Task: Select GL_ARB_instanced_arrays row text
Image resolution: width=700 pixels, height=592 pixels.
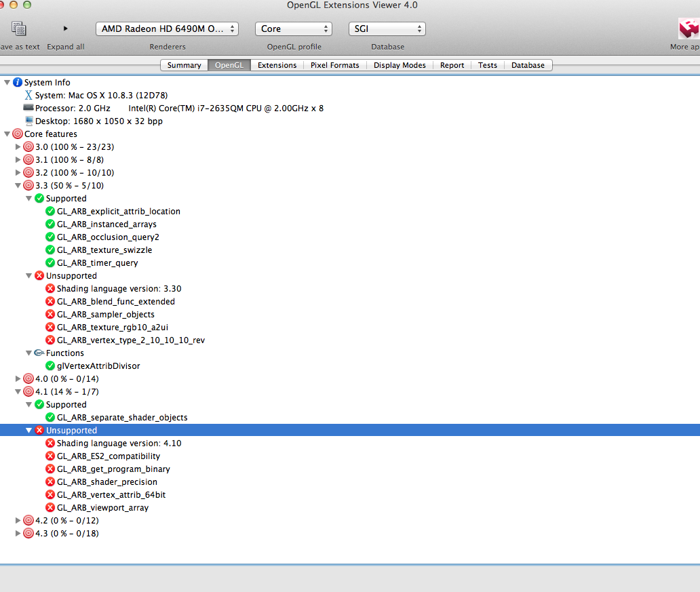Action: click(x=106, y=224)
